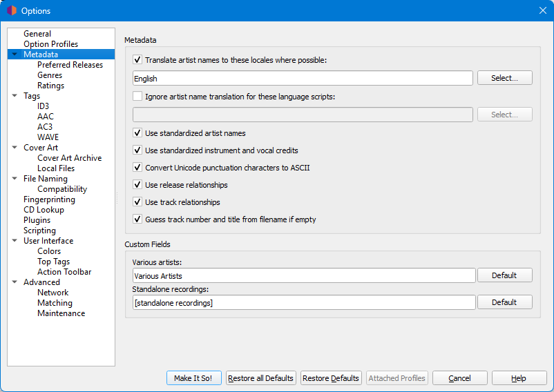Cancel the Options dialog

coord(459,378)
